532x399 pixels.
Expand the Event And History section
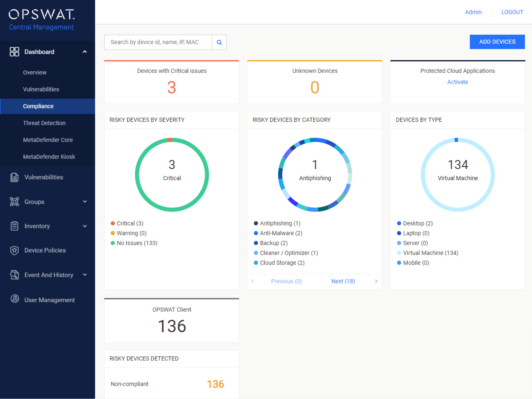click(x=85, y=275)
